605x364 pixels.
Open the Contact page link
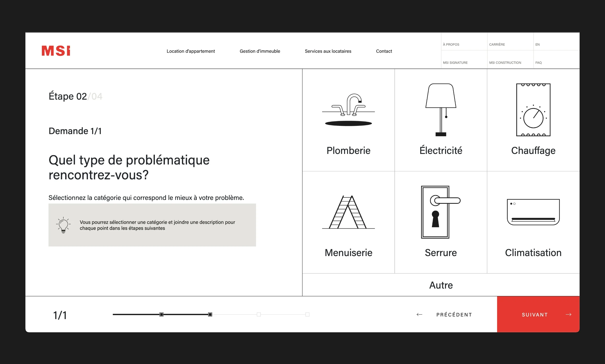click(x=384, y=51)
